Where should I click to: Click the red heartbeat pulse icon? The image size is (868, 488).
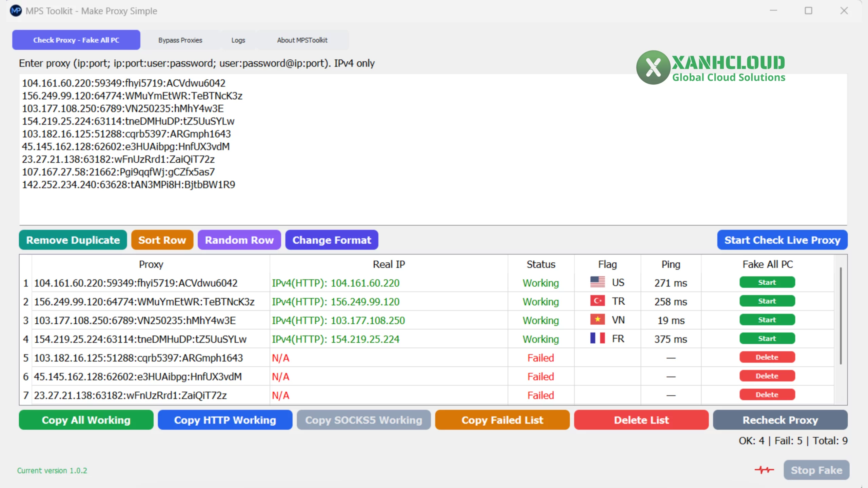click(x=764, y=470)
